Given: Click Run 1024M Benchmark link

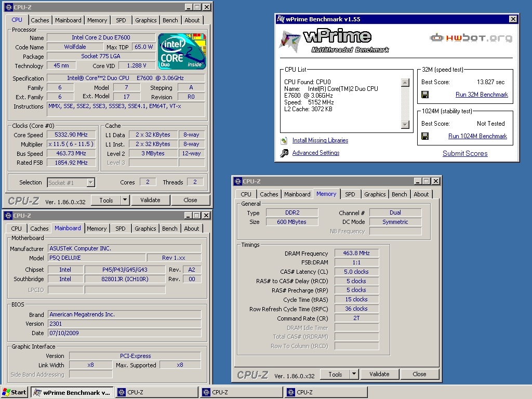Looking at the screenshot, I should (477, 136).
